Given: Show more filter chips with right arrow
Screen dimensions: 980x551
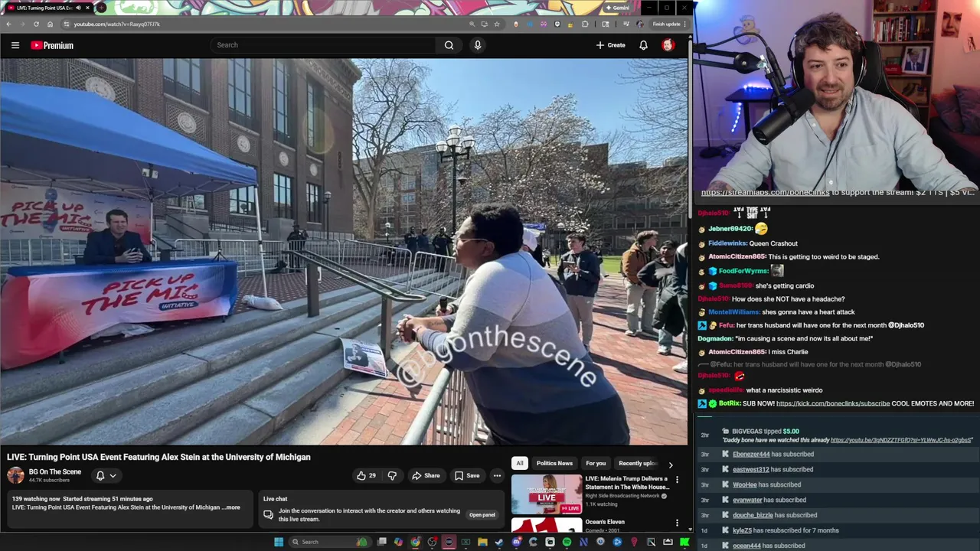Looking at the screenshot, I should click(671, 464).
